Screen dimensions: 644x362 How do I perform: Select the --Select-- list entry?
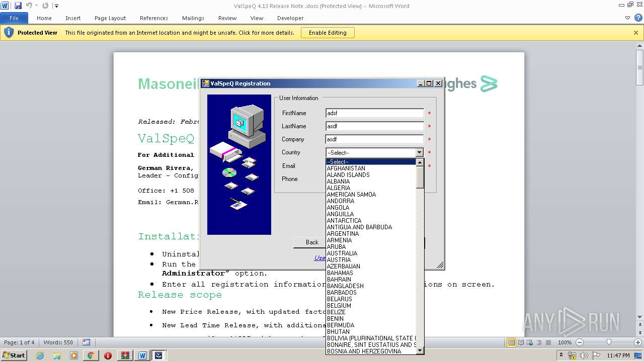(x=371, y=162)
